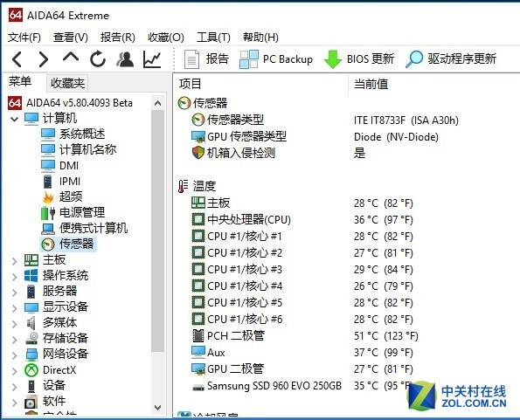Switch to the 收藏夹 tab
520x420 pixels.
pyautogui.click(x=67, y=83)
